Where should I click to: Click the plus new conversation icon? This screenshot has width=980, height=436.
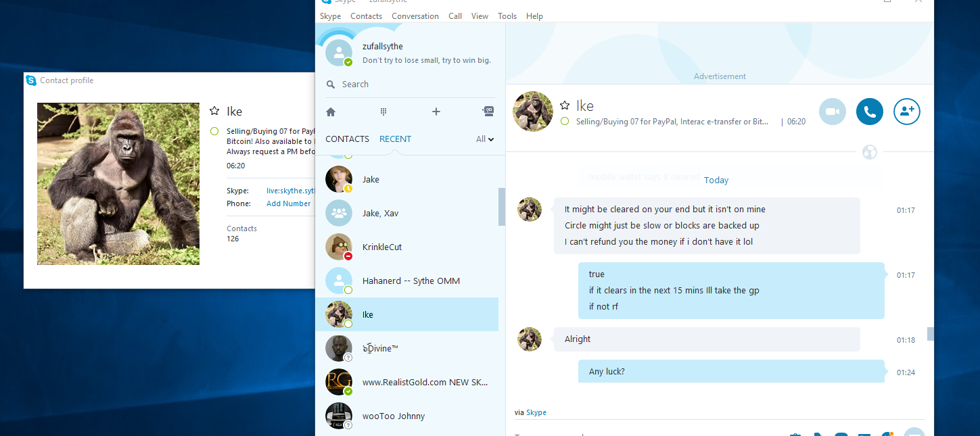click(436, 112)
